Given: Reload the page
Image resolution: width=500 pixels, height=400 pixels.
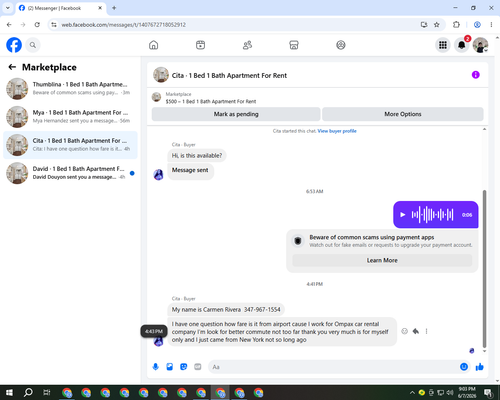Looking at the screenshot, I should coord(37,25).
